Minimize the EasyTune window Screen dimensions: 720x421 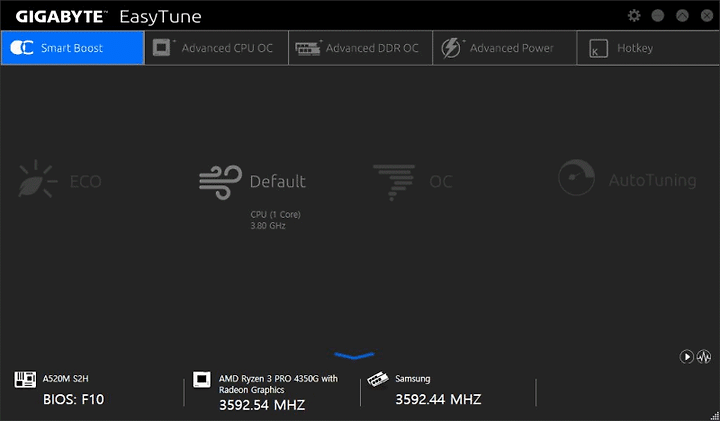click(x=658, y=16)
